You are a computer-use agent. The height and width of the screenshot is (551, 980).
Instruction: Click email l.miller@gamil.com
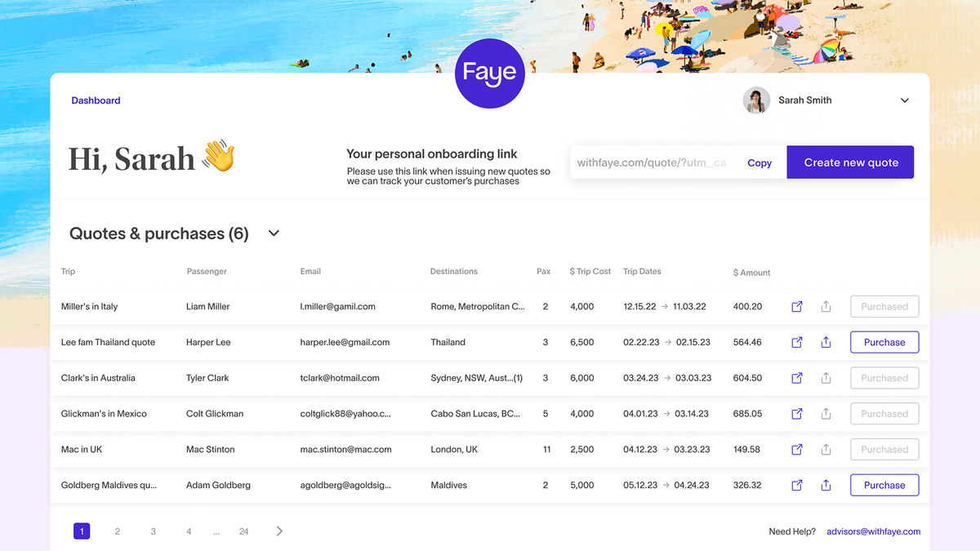(337, 307)
